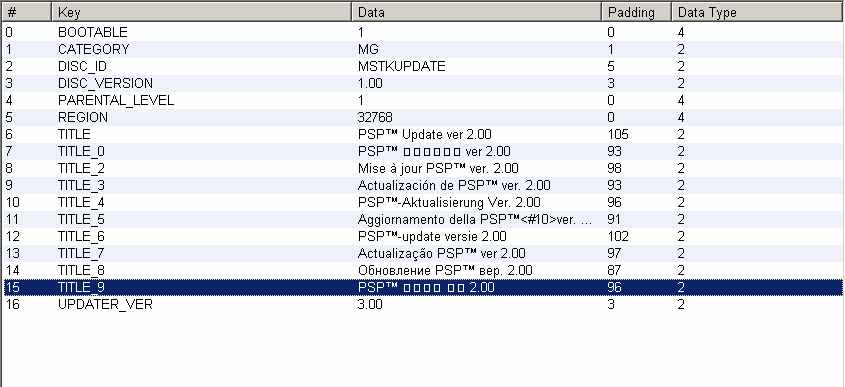Click the 3.00 updater version value
Viewport: 845px width, 387px height.
pyautogui.click(x=370, y=305)
